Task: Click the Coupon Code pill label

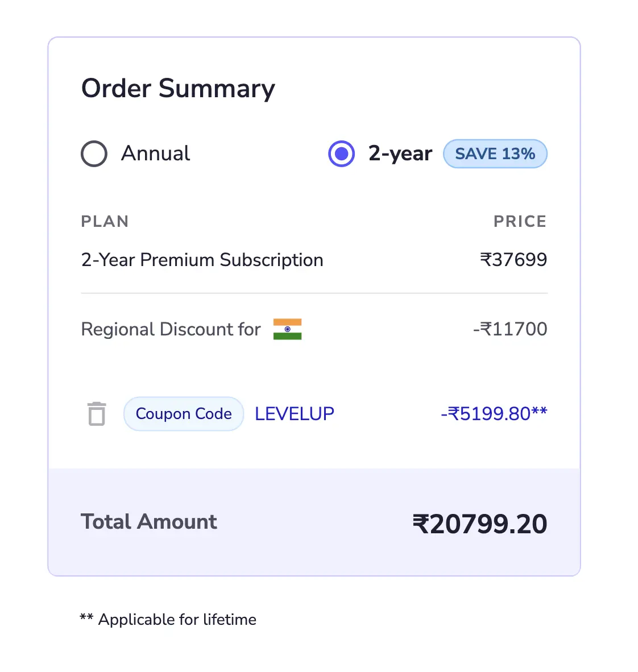Action: click(x=184, y=414)
